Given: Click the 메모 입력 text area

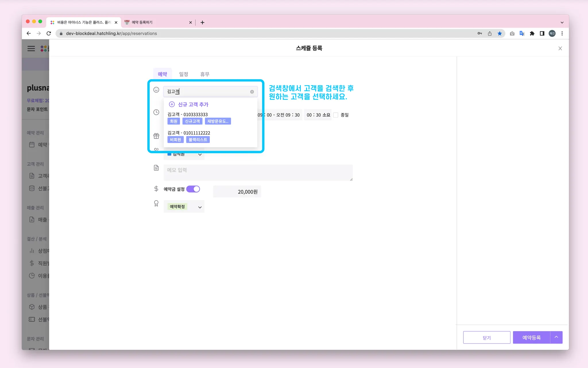Looking at the screenshot, I should point(258,173).
